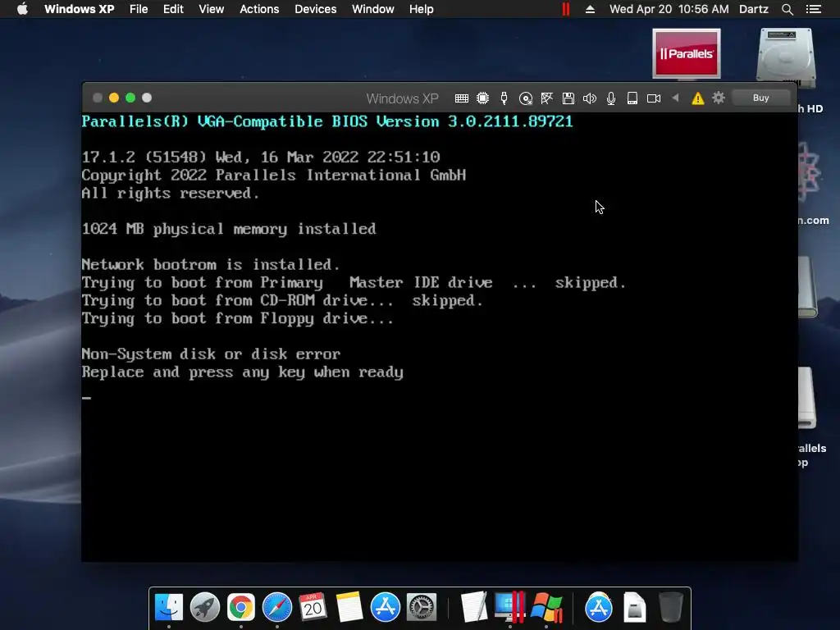Click '1024 MB physical memory installed' text
This screenshot has width=840, height=630.
(229, 230)
